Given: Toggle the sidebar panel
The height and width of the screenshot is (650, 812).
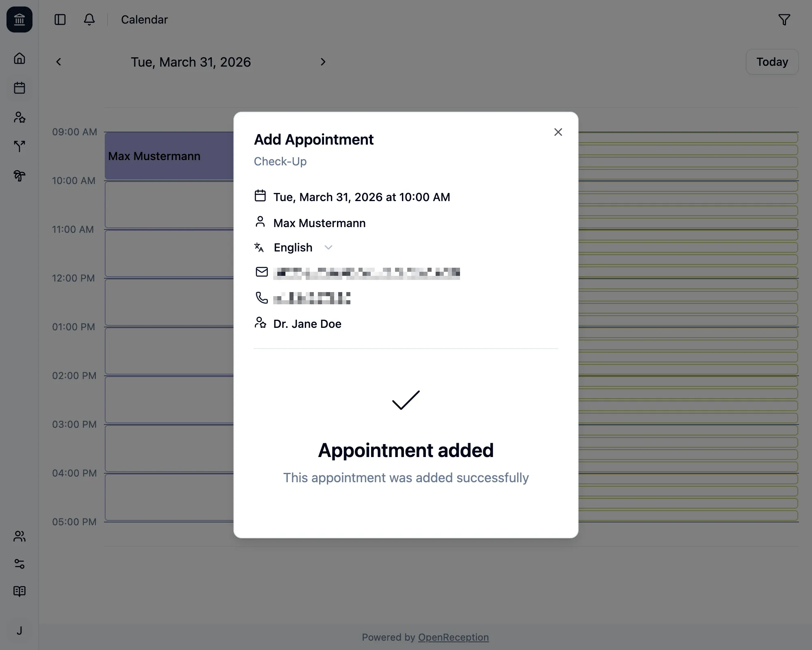Looking at the screenshot, I should [x=60, y=19].
